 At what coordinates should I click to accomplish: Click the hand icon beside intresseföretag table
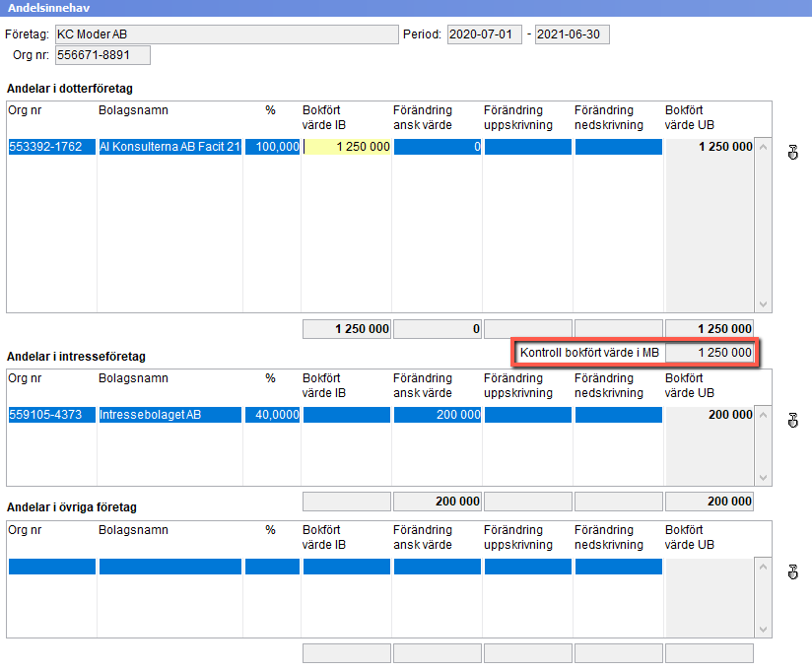click(x=793, y=421)
